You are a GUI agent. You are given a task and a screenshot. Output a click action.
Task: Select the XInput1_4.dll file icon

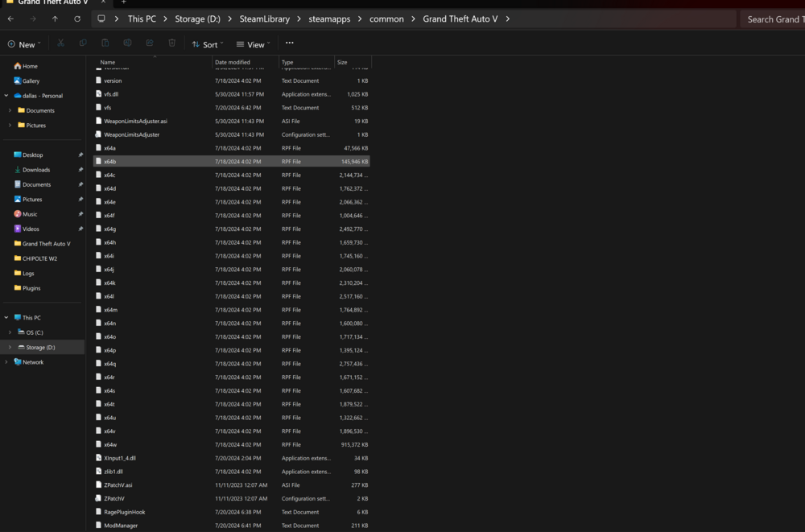coord(98,457)
